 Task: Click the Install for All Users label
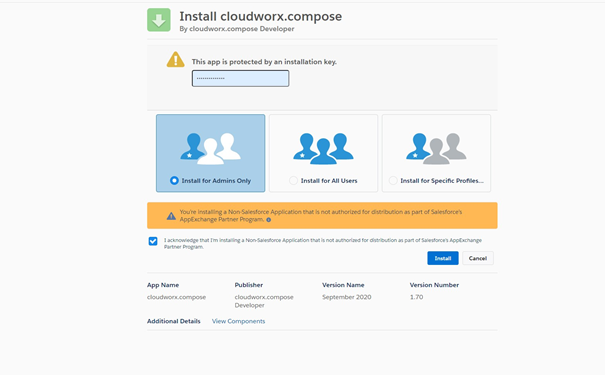pos(329,181)
